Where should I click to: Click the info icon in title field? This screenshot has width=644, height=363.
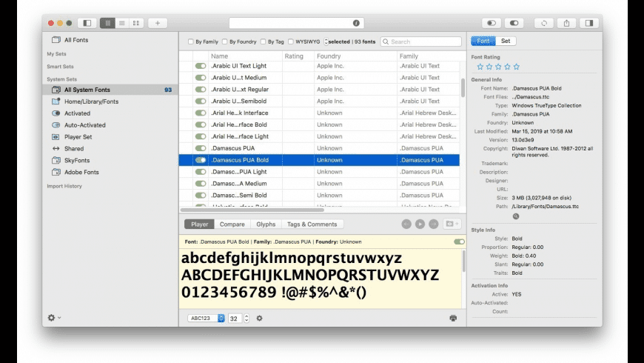356,23
